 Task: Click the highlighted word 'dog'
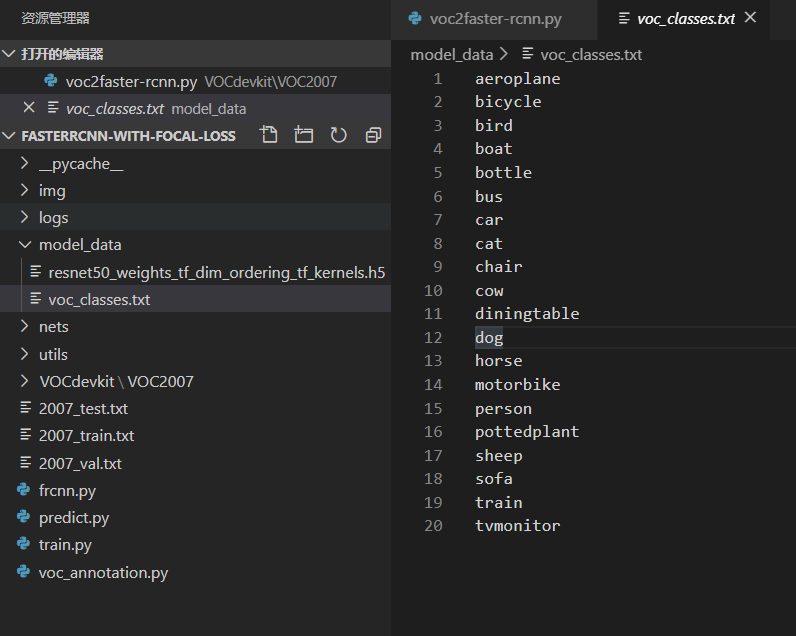[488, 338]
